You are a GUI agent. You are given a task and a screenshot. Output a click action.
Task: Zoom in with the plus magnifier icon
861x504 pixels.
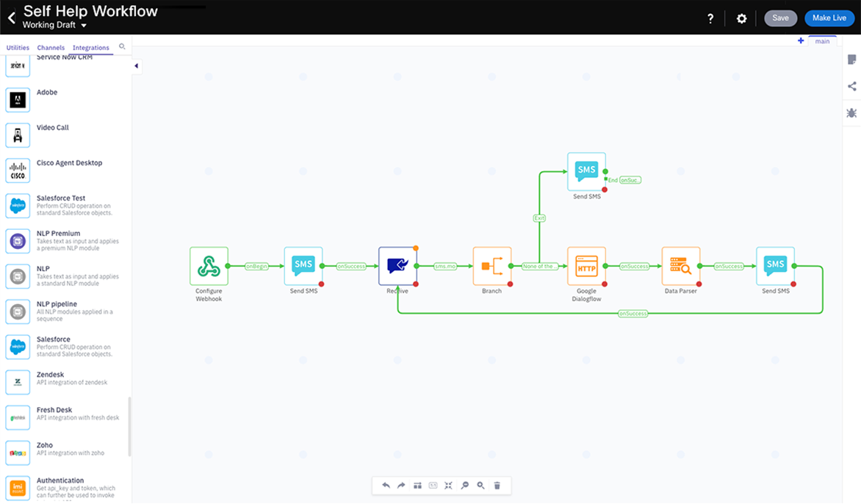tap(481, 486)
